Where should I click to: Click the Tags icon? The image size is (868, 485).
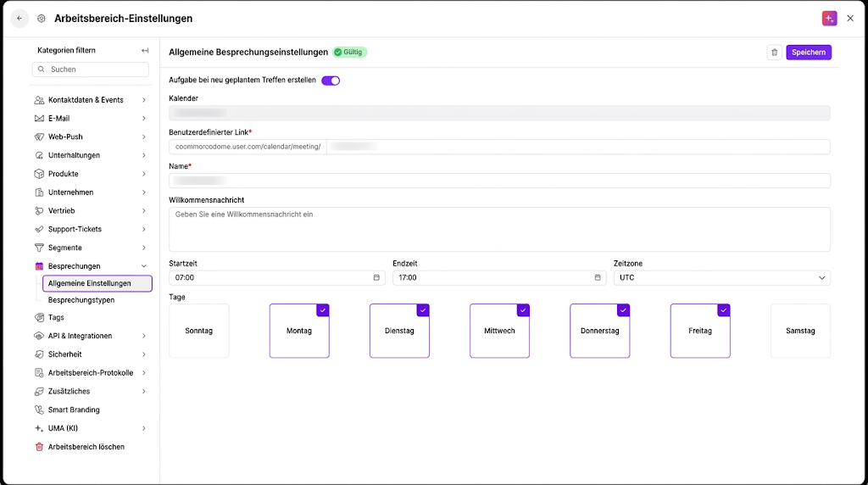[39, 317]
